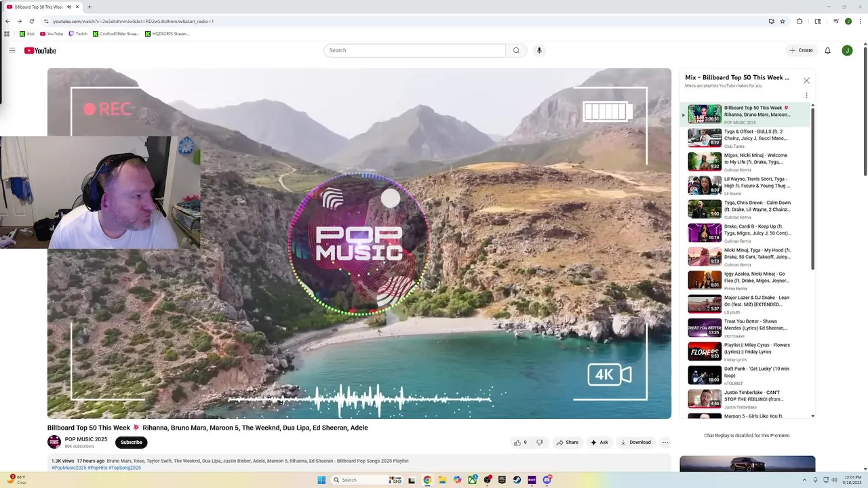Play Treat You Better Shawn Mendes video
The width and height of the screenshot is (868, 488).
[705, 327]
